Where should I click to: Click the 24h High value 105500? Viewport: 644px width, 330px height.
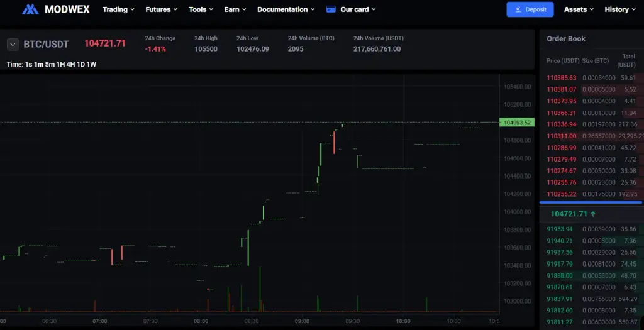tap(206, 49)
